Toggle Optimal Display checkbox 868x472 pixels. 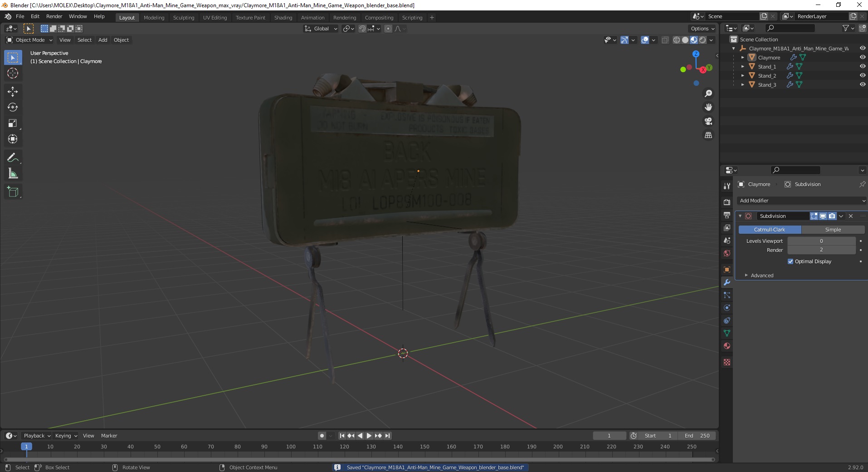pyautogui.click(x=790, y=261)
